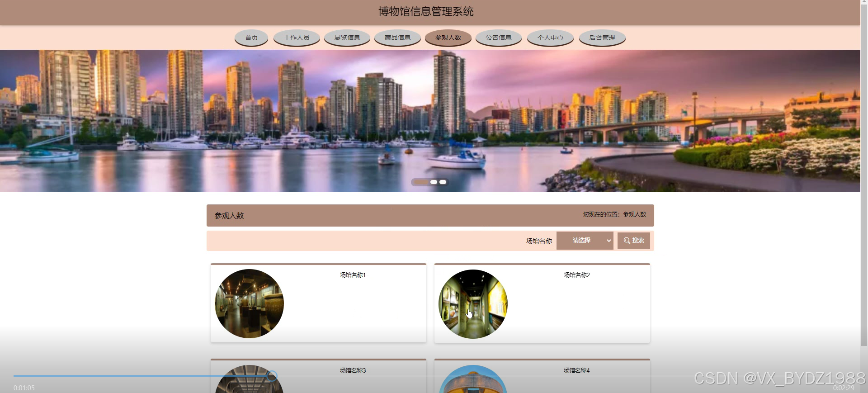Click the 场馆名称2 title text
This screenshot has width=868, height=393.
click(577, 275)
